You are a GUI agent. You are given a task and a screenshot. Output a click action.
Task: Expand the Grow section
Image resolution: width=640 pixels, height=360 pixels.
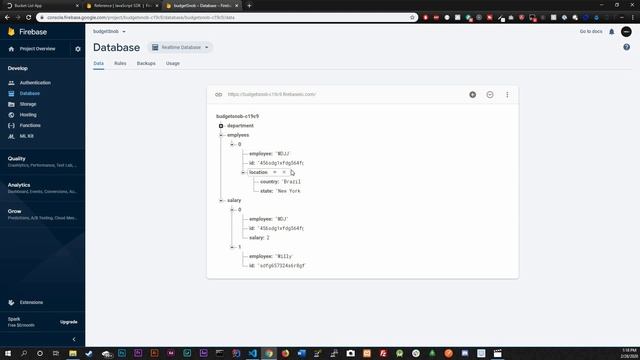[x=42, y=214]
